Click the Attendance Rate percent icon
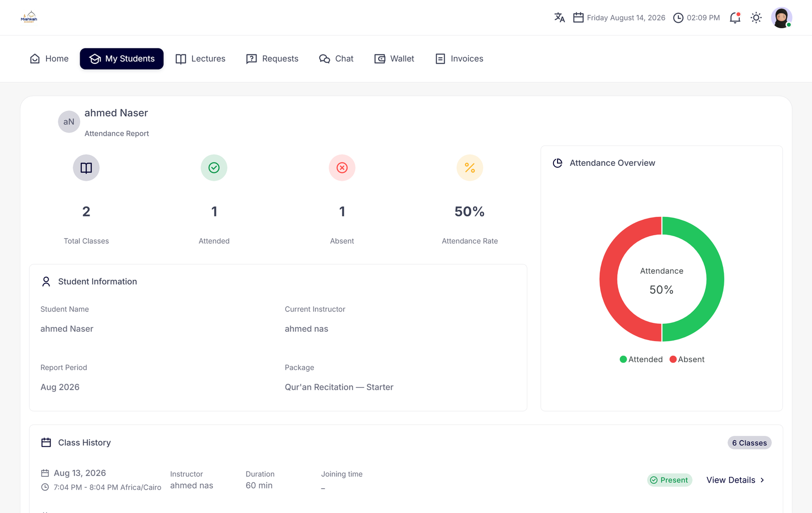812x513 pixels. (x=470, y=168)
